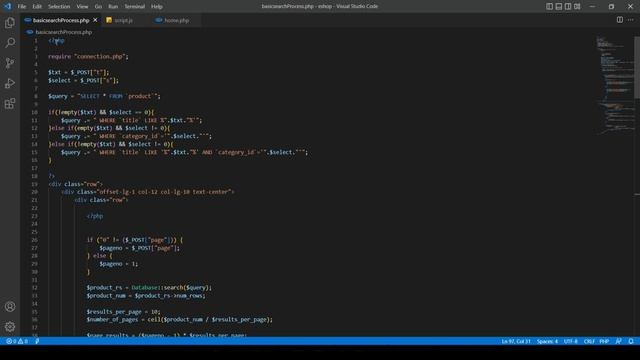This screenshot has width=640, height=360.
Task: Click the vertical editor scrollbar
Action: 637,67
